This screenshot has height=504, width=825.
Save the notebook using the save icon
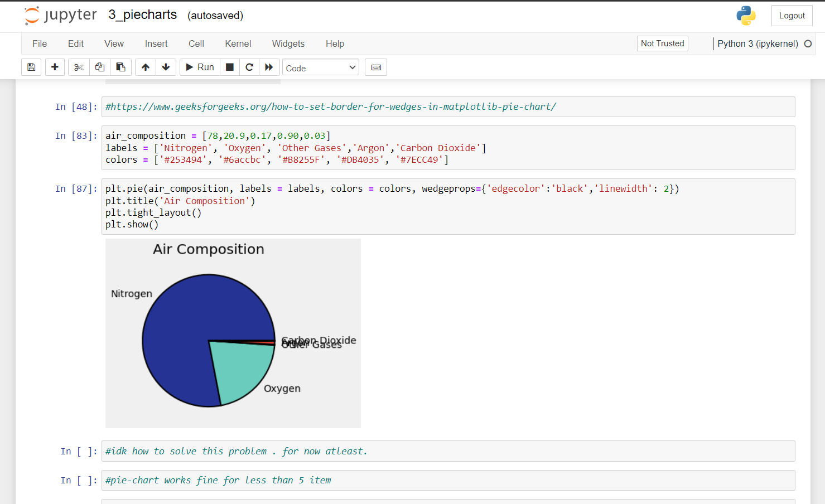point(31,67)
